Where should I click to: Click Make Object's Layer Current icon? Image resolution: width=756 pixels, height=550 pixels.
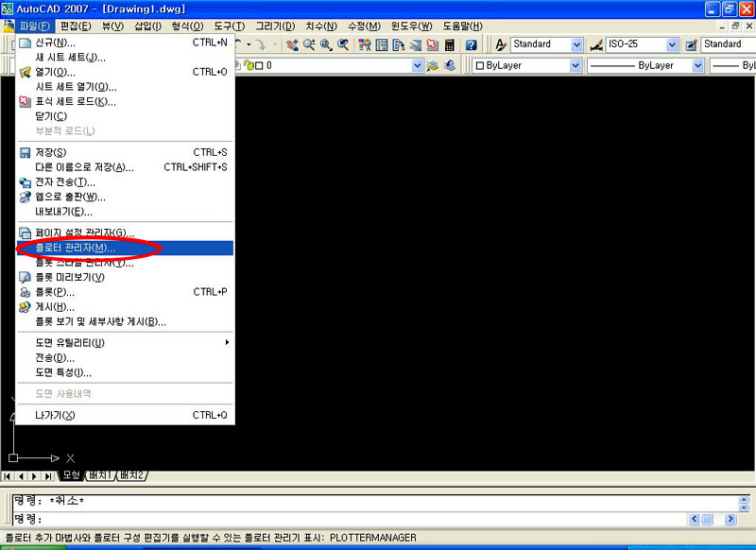(433, 65)
